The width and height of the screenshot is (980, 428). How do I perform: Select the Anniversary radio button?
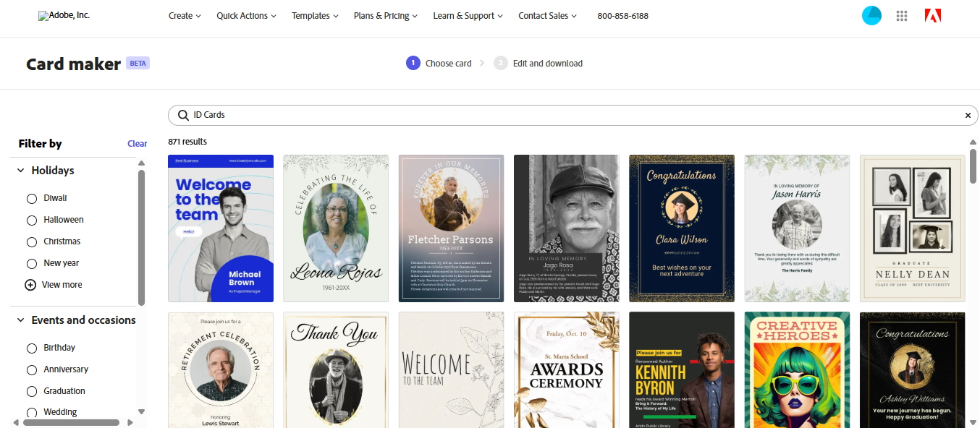click(31, 369)
